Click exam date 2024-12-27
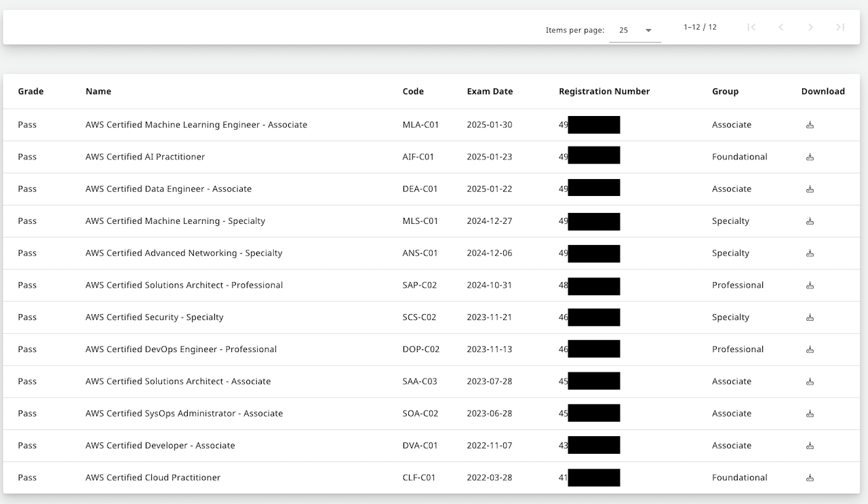868x504 pixels. (490, 221)
